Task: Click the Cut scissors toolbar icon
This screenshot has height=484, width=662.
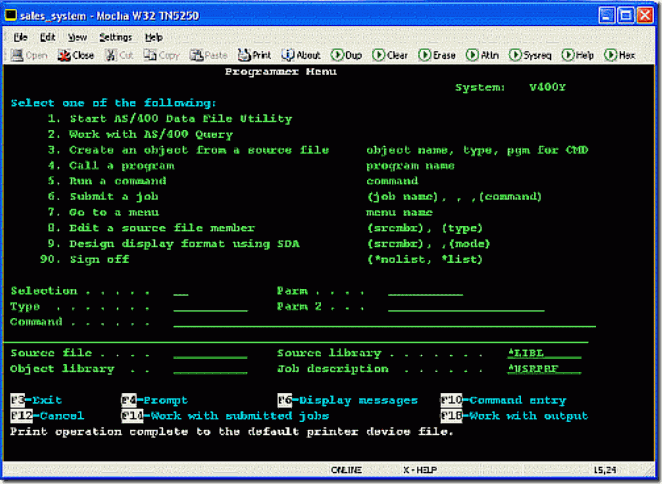Action: pyautogui.click(x=119, y=55)
